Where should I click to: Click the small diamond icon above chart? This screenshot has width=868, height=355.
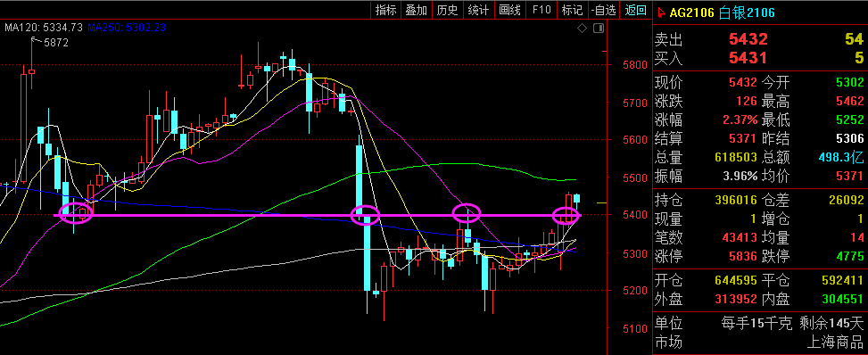(x=582, y=28)
